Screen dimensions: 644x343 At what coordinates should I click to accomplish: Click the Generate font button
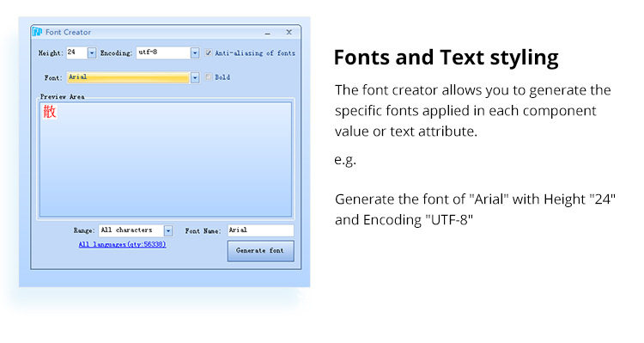[261, 251]
